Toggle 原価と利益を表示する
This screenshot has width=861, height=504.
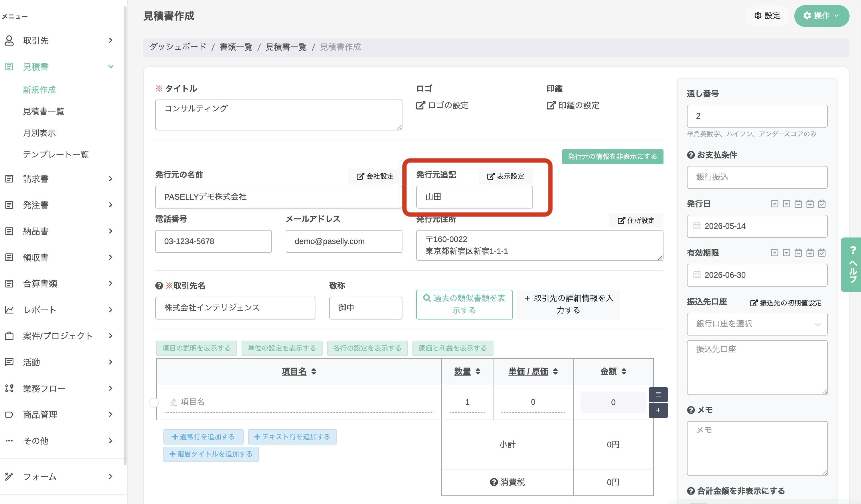tap(453, 348)
